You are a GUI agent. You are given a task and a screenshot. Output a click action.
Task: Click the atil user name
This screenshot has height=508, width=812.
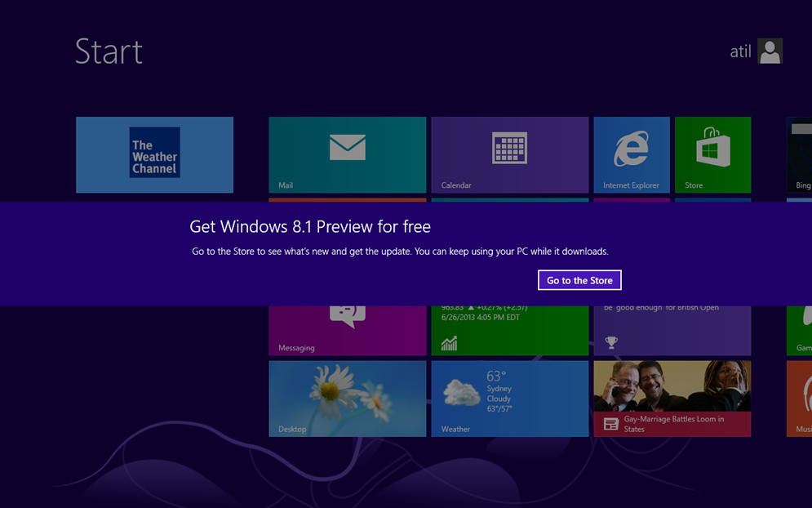click(x=740, y=51)
